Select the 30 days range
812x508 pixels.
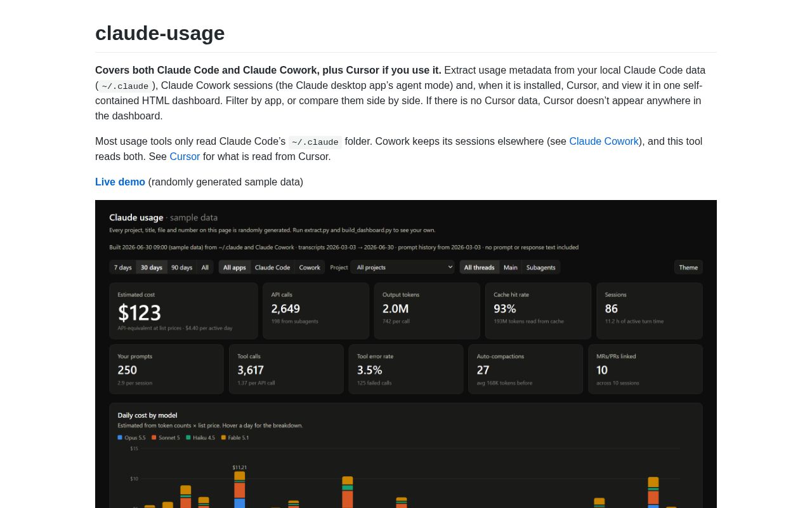152,267
